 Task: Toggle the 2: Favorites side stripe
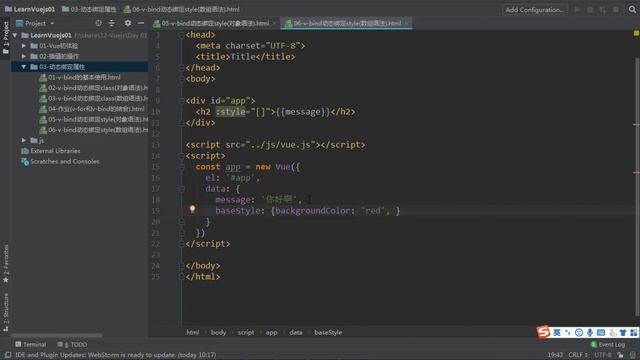click(6, 264)
